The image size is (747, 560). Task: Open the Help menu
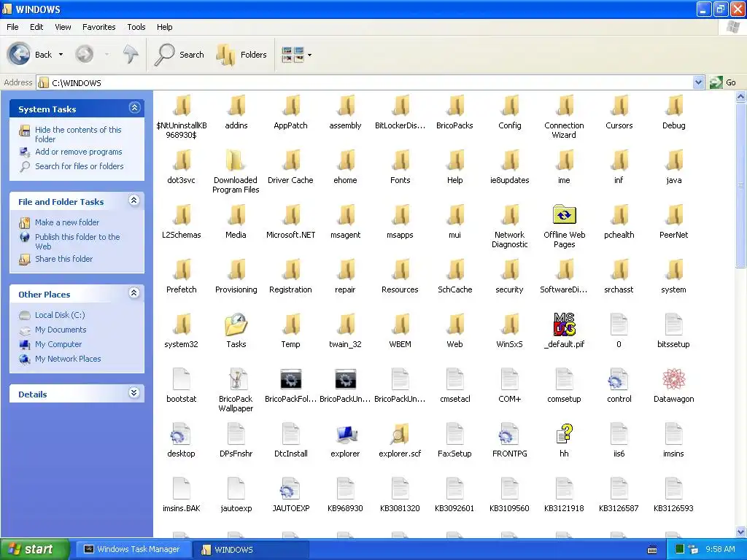point(164,27)
